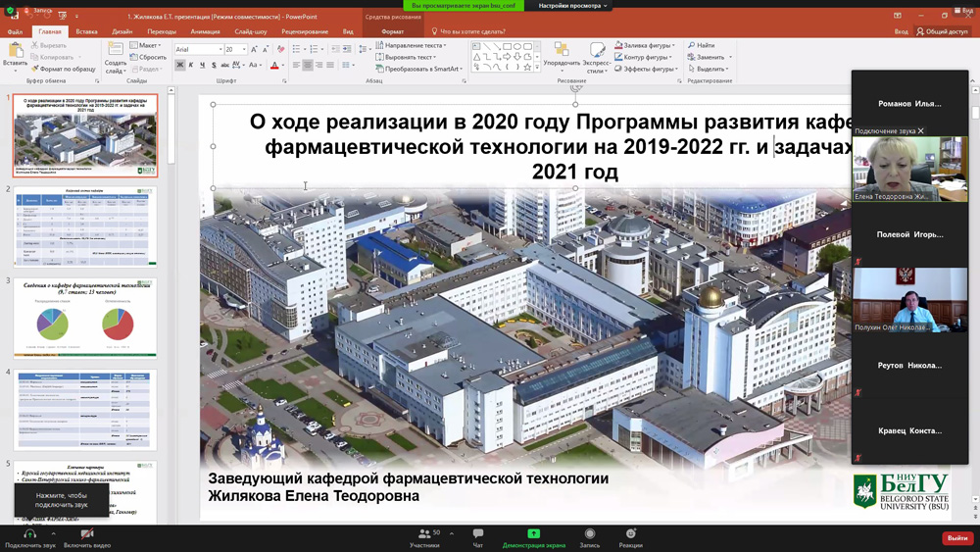Click the Экспресс-стили quick styles icon
Screen dimensions: 980x552
(x=597, y=57)
